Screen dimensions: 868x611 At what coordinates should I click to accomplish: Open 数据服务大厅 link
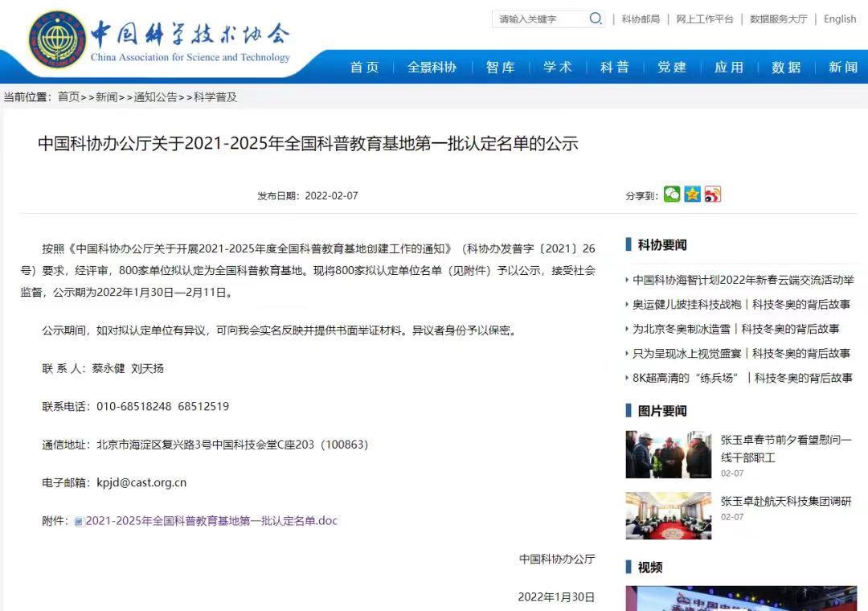point(778,19)
